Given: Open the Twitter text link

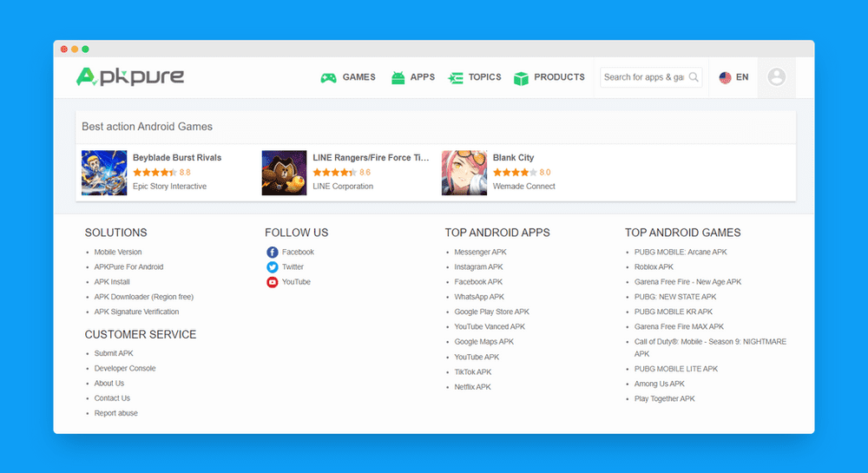Looking at the screenshot, I should pos(293,266).
